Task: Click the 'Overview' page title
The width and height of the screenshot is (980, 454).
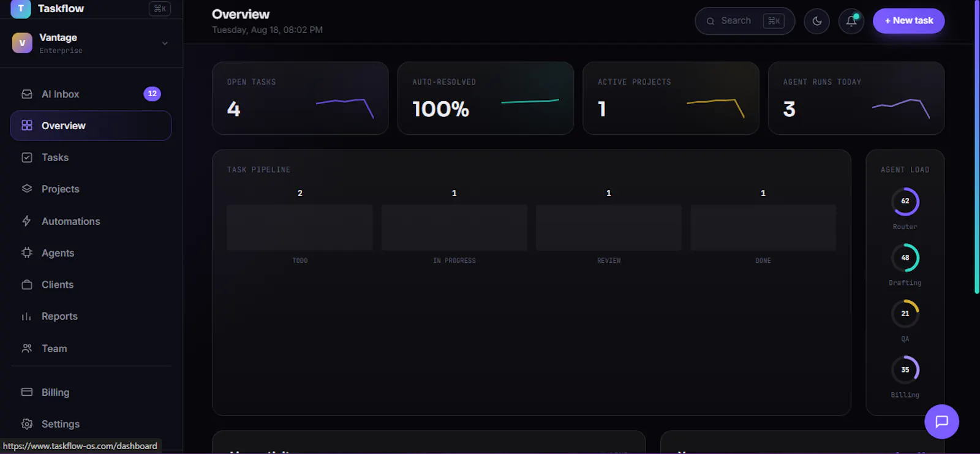Action: click(241, 14)
